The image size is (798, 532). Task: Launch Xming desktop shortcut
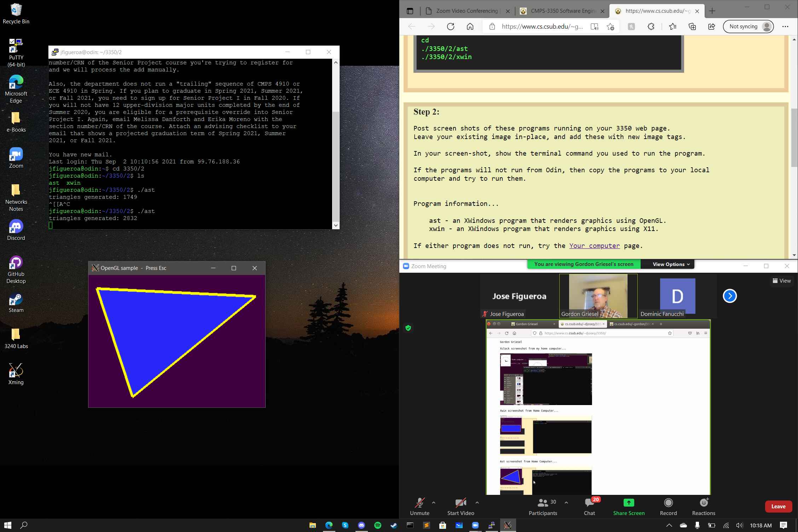(x=16, y=375)
